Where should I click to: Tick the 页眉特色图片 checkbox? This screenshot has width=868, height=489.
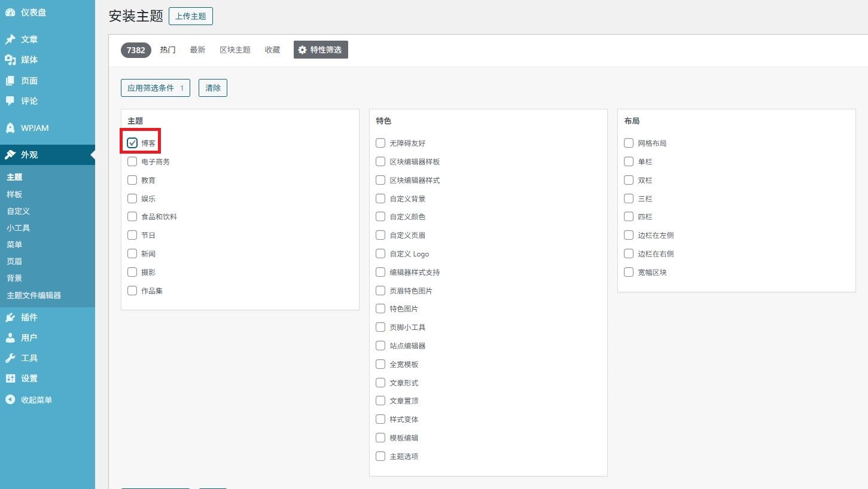pos(380,291)
